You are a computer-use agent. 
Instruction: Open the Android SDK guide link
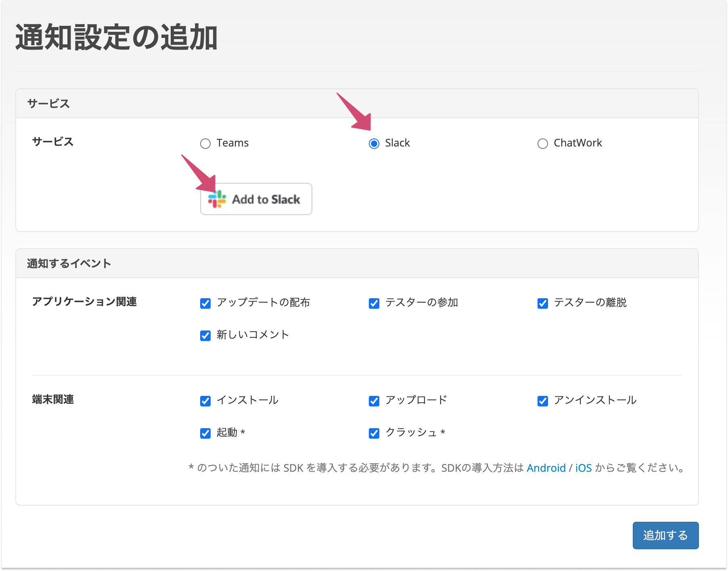[546, 468]
